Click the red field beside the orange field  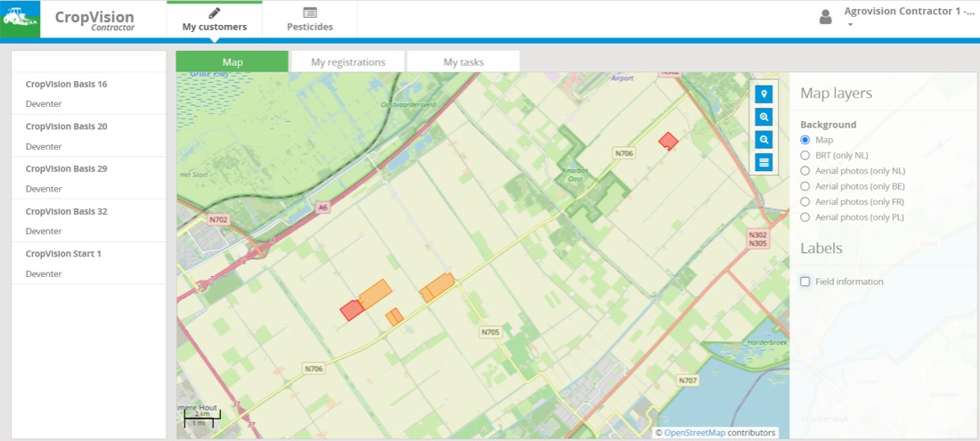352,310
